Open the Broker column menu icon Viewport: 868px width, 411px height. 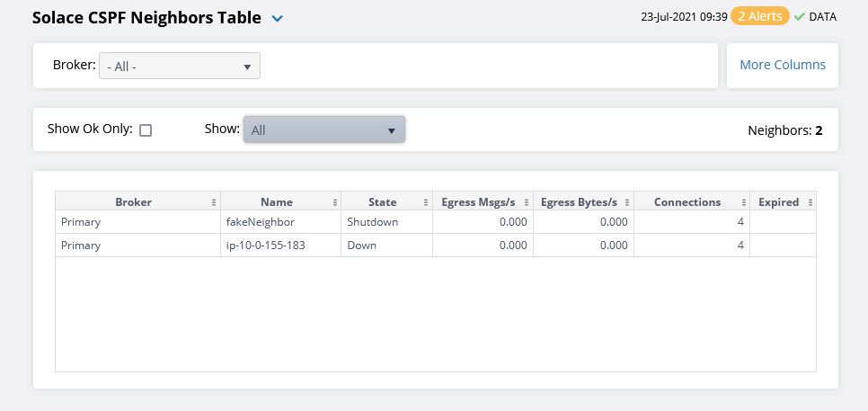213,202
